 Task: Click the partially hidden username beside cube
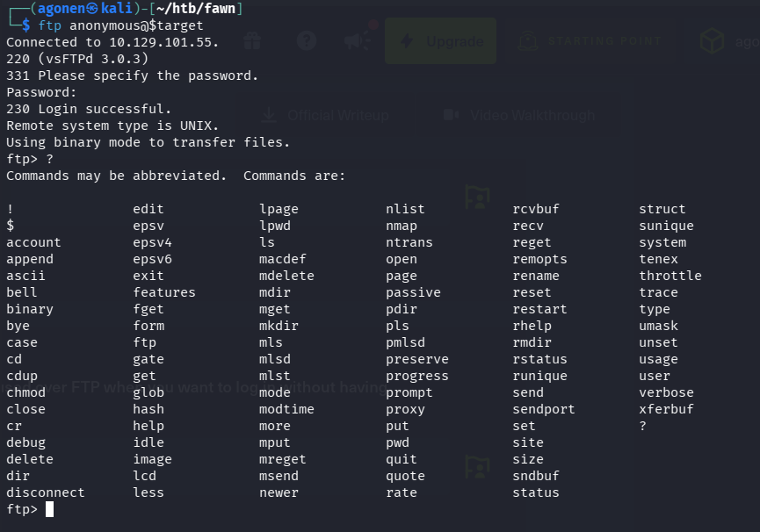[747, 41]
